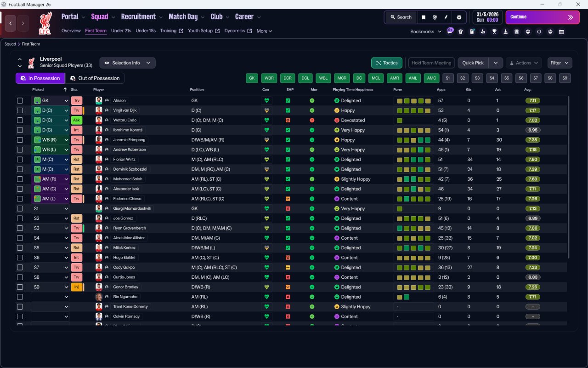Click the player list vertical scrollbar
Image resolution: width=588 pixels, height=368 pixels.
pos(569,177)
